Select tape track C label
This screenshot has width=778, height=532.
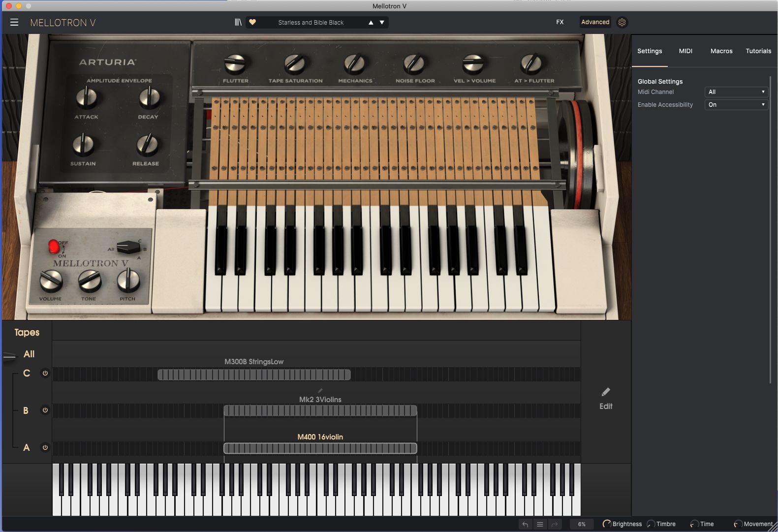click(27, 373)
